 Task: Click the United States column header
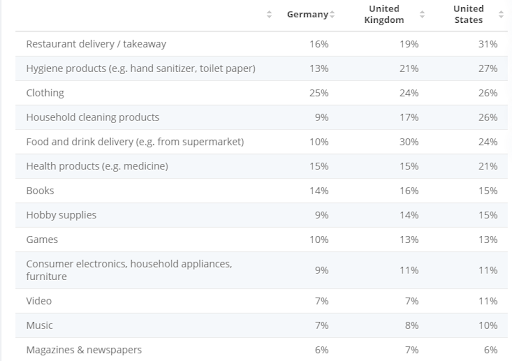click(x=468, y=14)
